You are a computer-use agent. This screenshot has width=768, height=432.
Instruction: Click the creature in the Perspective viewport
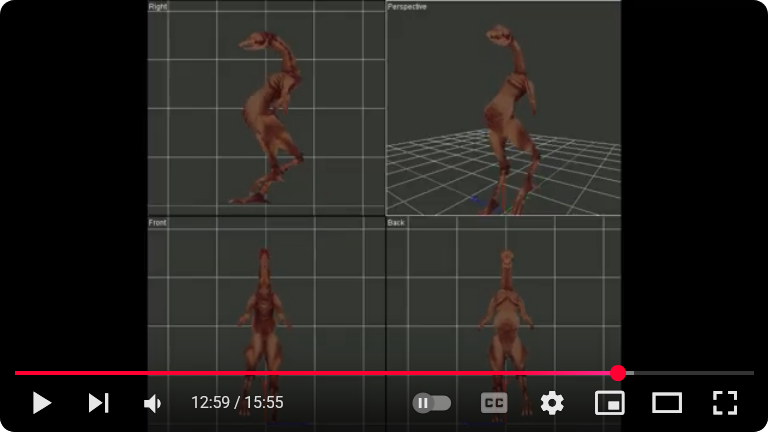point(510,118)
